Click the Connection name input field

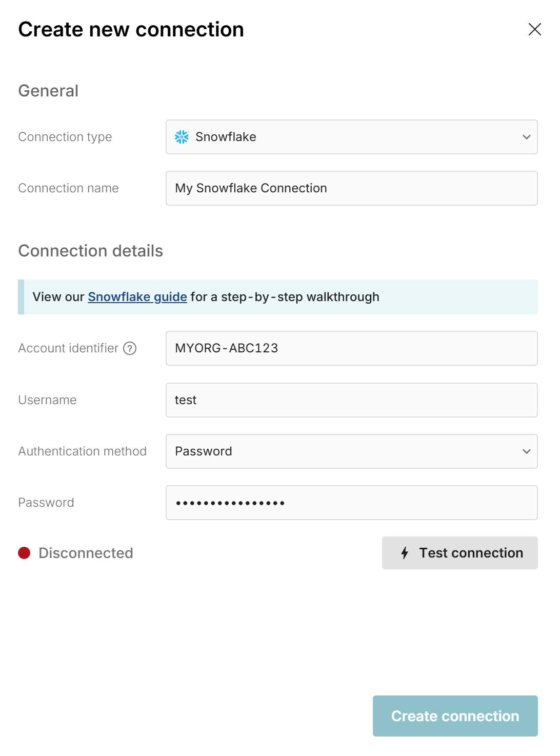coord(351,188)
